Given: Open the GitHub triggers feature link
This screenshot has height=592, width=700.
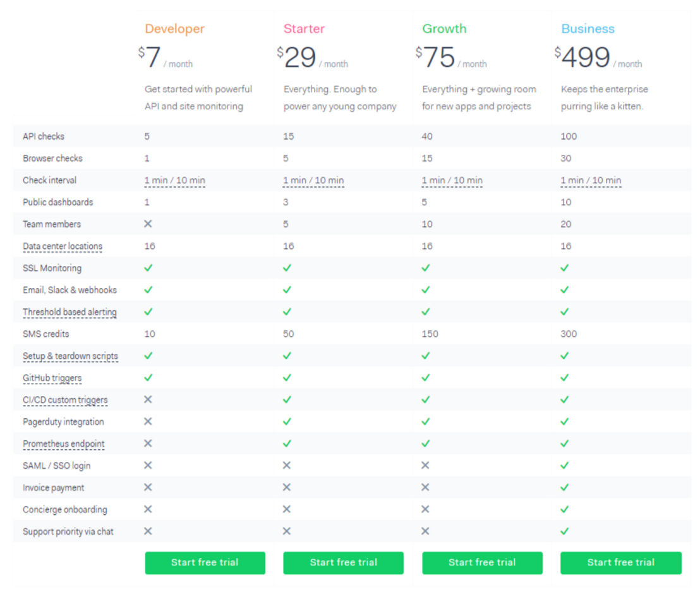Looking at the screenshot, I should pos(52,378).
